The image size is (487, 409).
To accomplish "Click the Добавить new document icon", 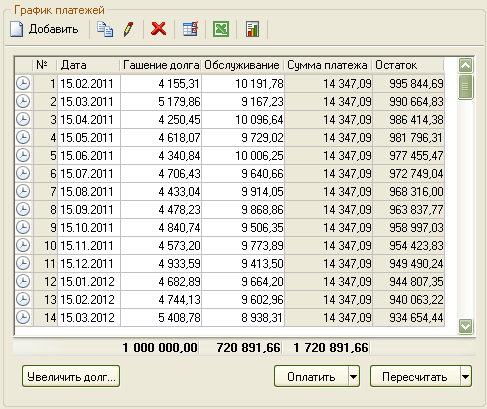I will (x=17, y=29).
